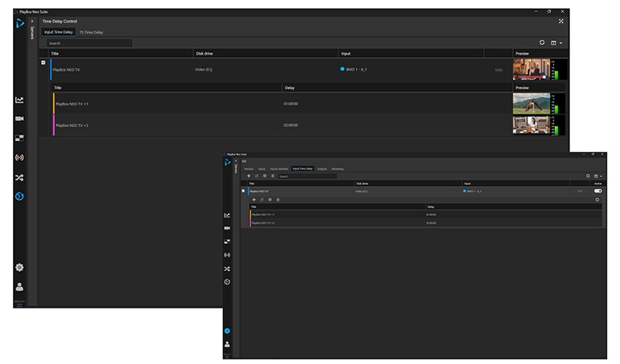Image resolution: width=620 pixels, height=364 pixels.
Task: Open PlayBox NEO TV +1 preview thumbnail
Action: click(x=531, y=104)
